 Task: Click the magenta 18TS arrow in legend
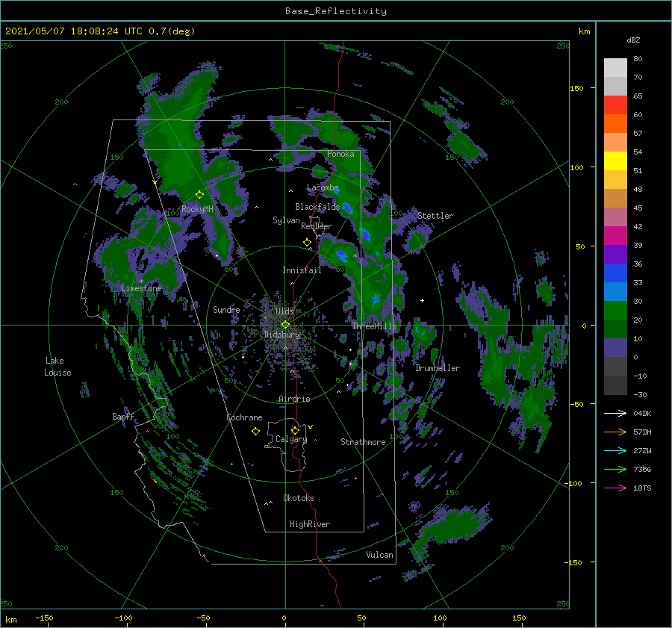click(615, 488)
